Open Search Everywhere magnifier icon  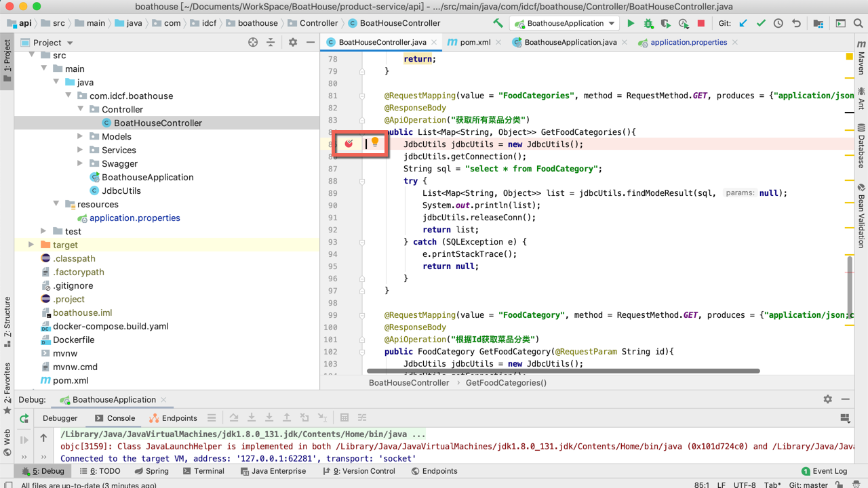pyautogui.click(x=858, y=23)
